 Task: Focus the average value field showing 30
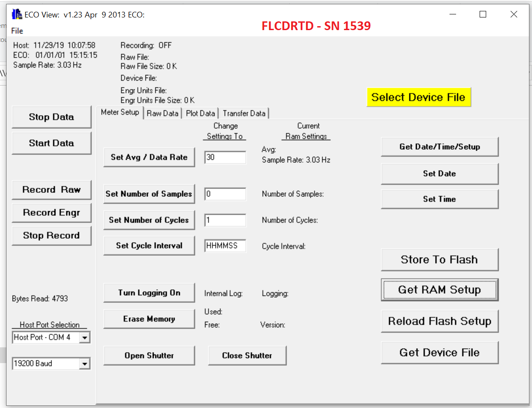225,157
